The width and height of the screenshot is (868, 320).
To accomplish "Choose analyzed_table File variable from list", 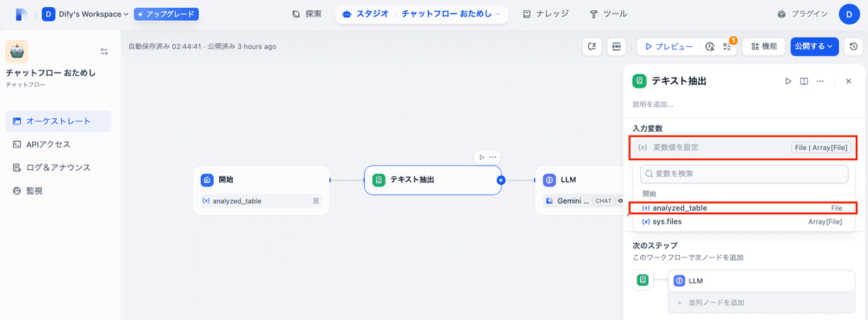I will pos(744,208).
